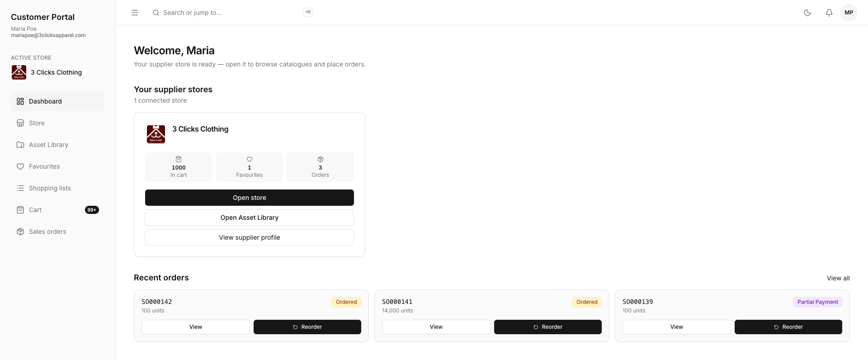Reorder SO000139
Image resolution: width=868 pixels, height=360 pixels.
788,327
